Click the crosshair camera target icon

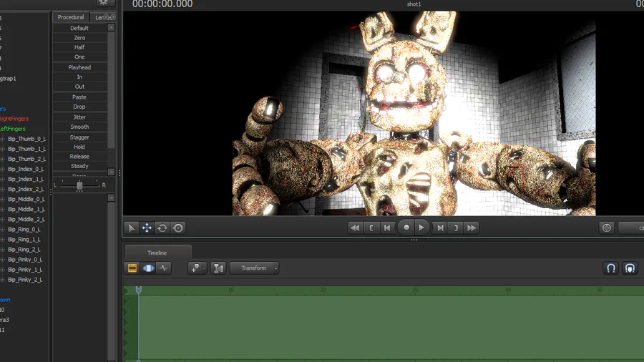[607, 228]
